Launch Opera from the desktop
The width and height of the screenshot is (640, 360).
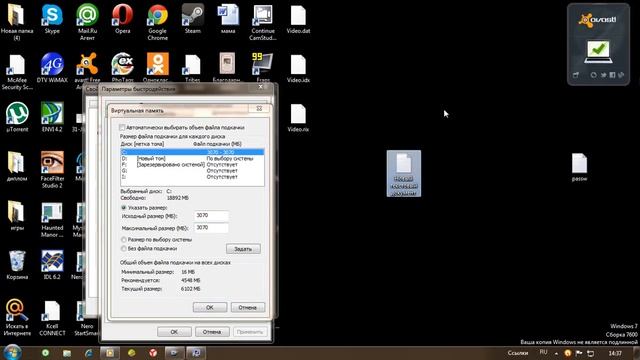coord(122,18)
